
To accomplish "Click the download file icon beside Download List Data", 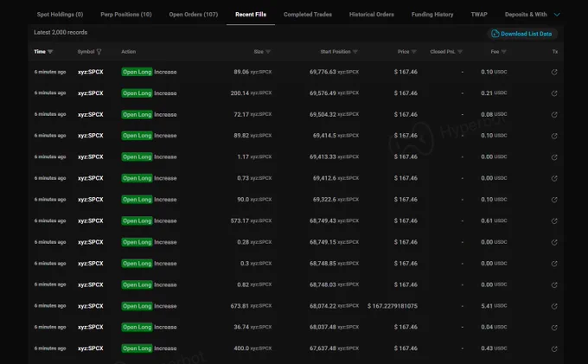I will (495, 34).
